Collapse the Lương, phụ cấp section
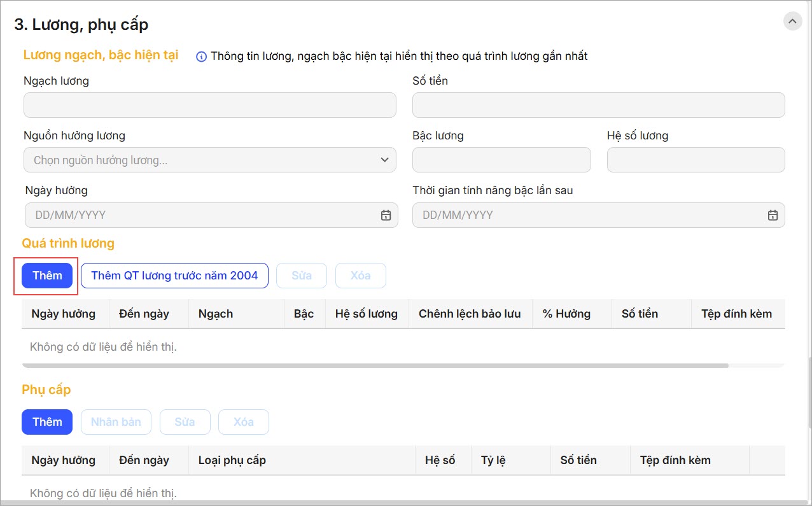 [x=792, y=21]
